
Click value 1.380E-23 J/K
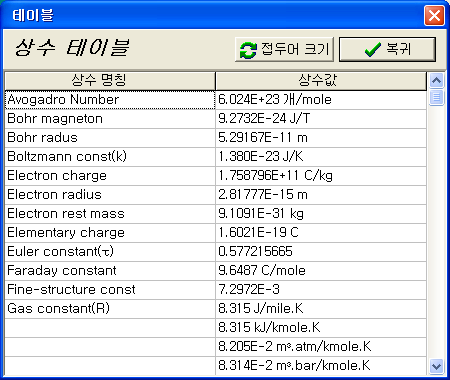tap(321, 157)
